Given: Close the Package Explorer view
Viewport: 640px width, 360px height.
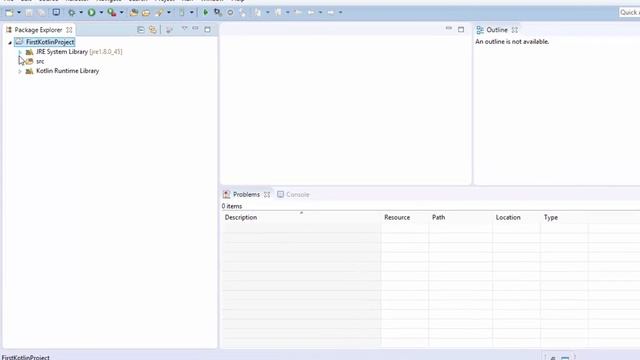Looking at the screenshot, I should pyautogui.click(x=69, y=30).
